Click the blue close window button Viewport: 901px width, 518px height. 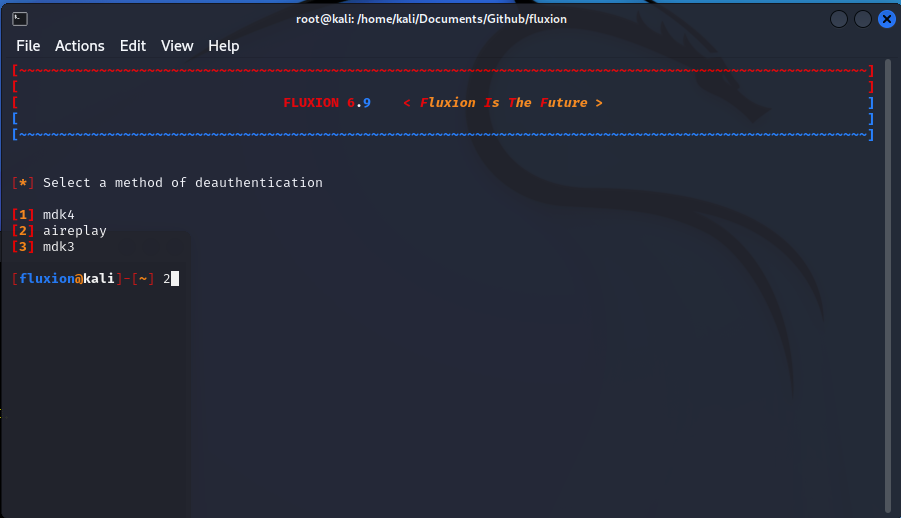[887, 19]
